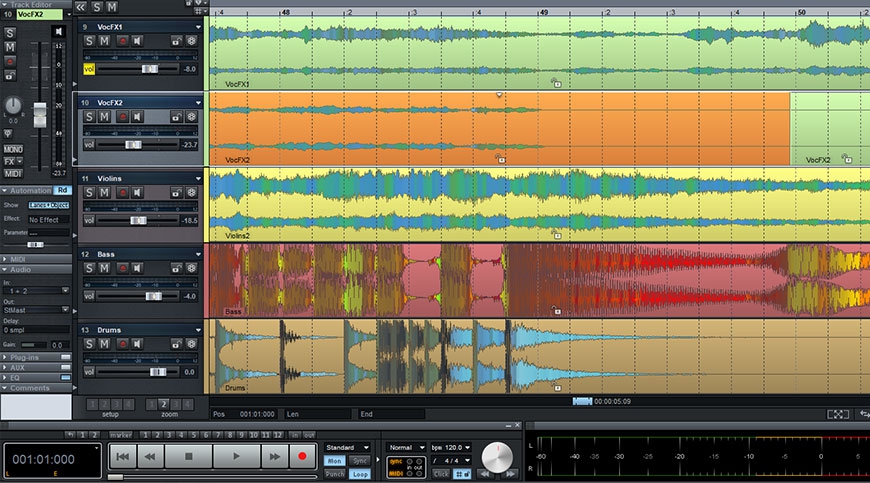Mute the Drums track
Image resolution: width=870 pixels, height=483 pixels.
click(105, 344)
